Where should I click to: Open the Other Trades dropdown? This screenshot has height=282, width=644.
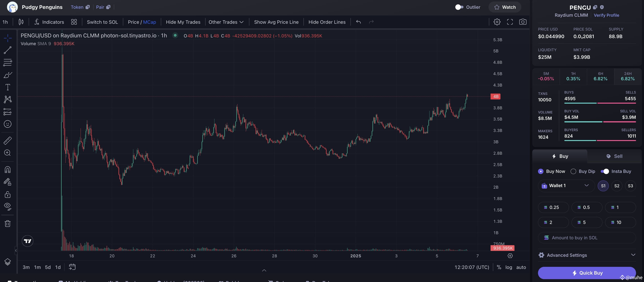point(226,22)
